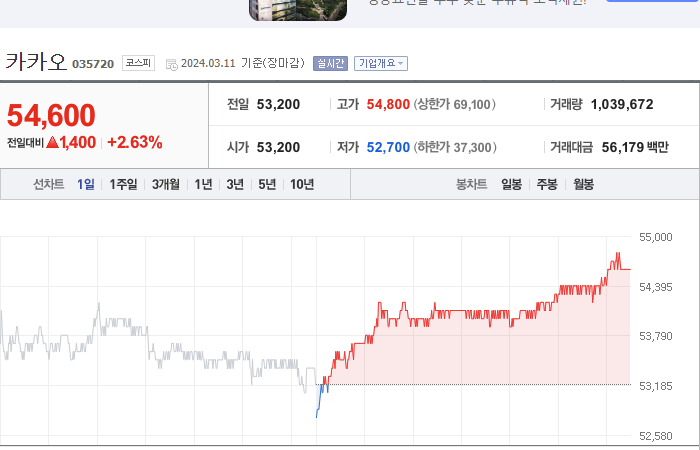Click the 53,185 axis label

tap(655, 386)
